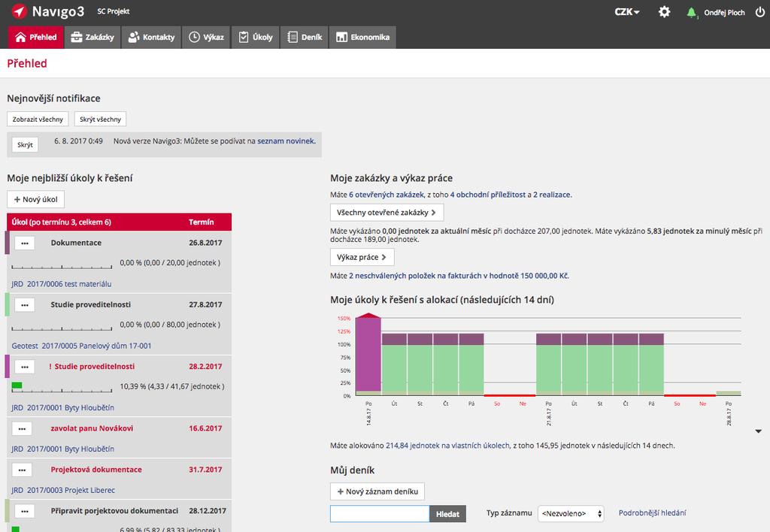Click the SC Projekt label in header

click(114, 11)
